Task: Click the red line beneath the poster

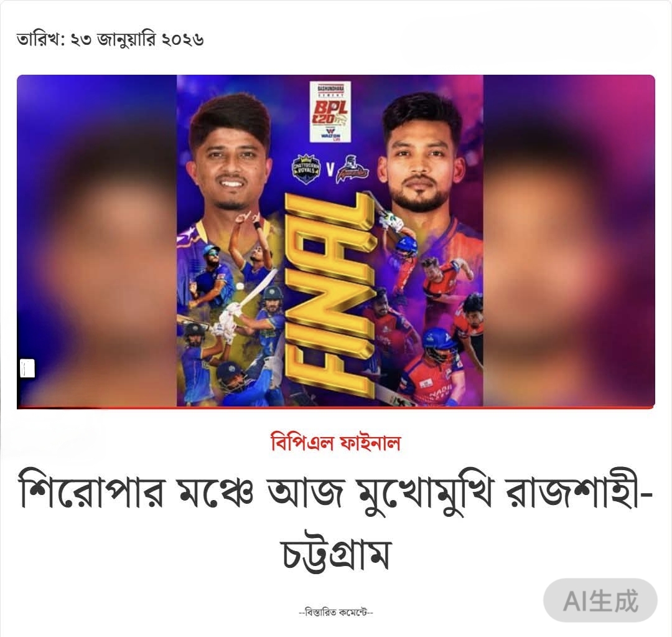Action: [x=335, y=407]
